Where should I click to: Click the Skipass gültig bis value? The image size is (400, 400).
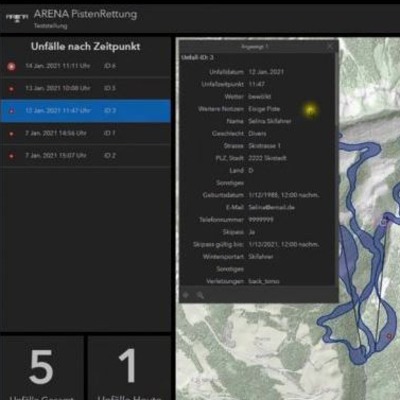coord(284,244)
